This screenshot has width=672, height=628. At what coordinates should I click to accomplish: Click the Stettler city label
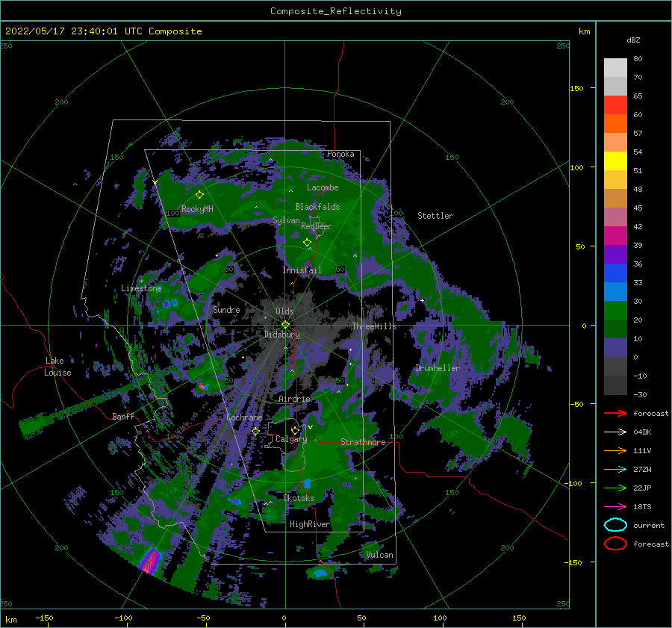click(435, 216)
